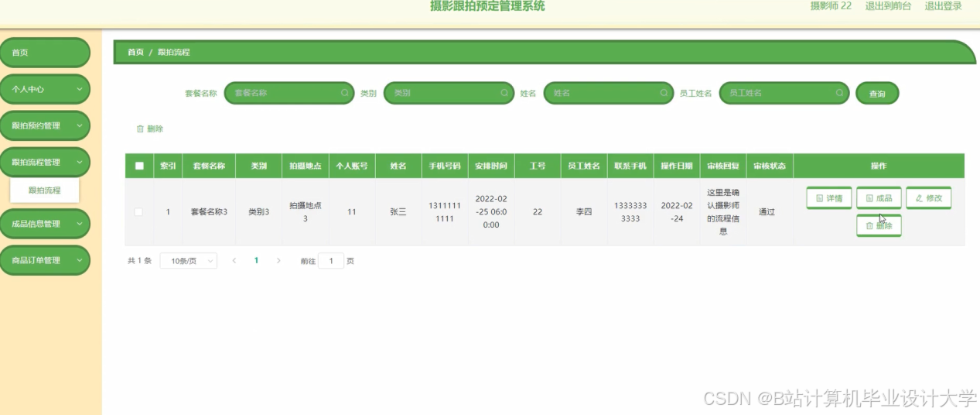The image size is (980, 415).
Task: Tick the select-all checkbox in table header
Action: tap(139, 166)
